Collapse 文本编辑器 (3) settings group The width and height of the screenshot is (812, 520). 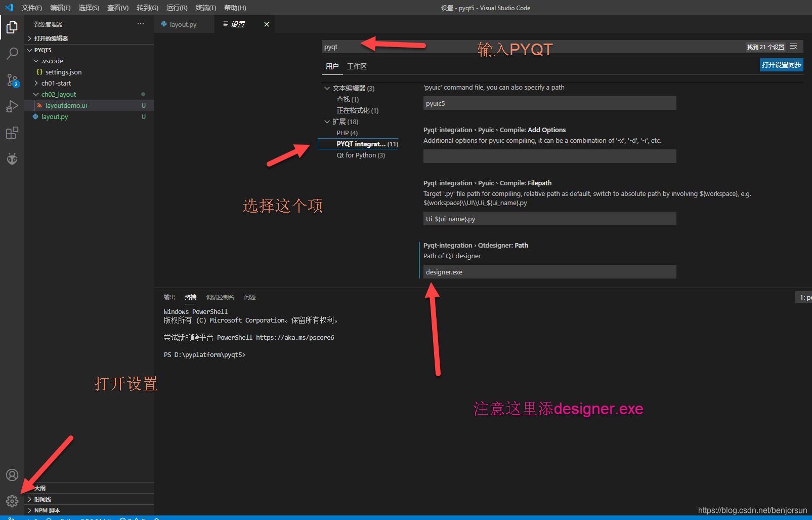click(353, 88)
